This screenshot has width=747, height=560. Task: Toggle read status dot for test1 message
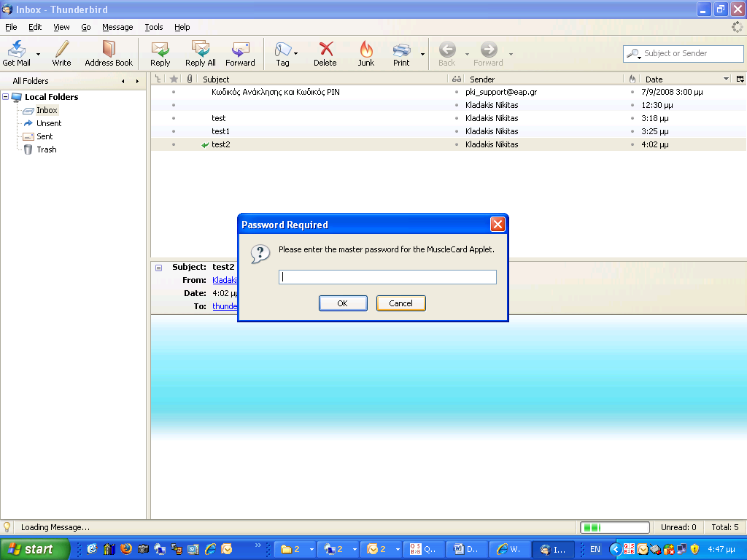(457, 131)
